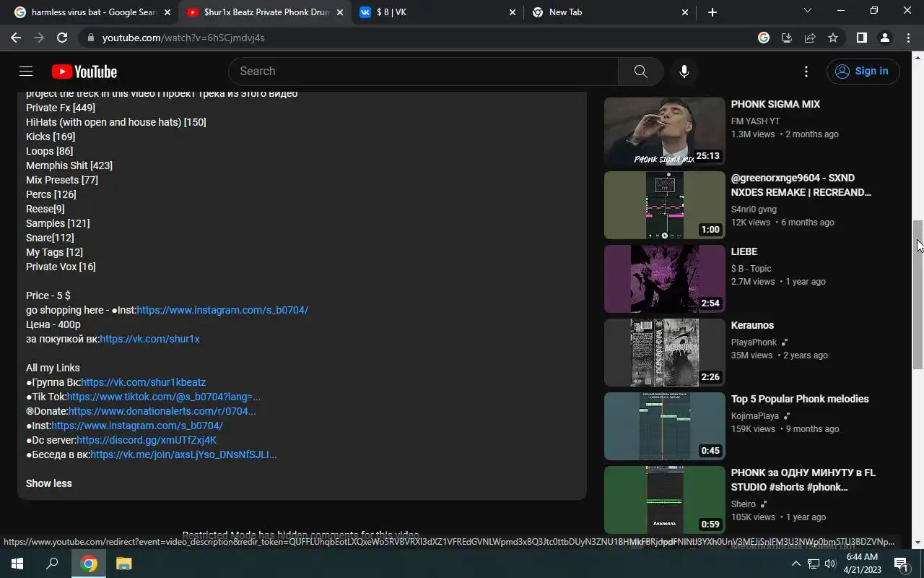
Task: Open vk.me/join chat link
Action: point(183,454)
